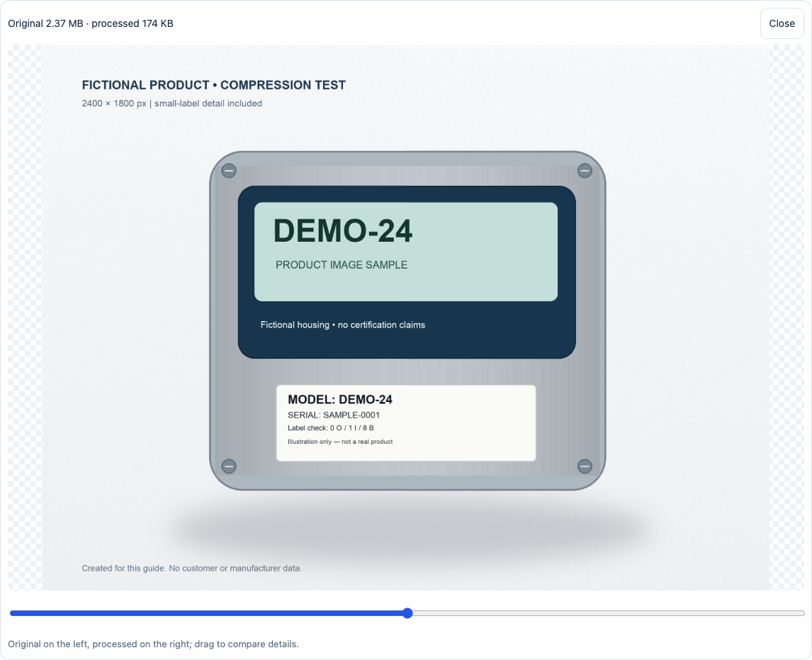812x660 pixels.
Task: Click the 'Fictional housing' disclaimer text
Action: (x=343, y=325)
